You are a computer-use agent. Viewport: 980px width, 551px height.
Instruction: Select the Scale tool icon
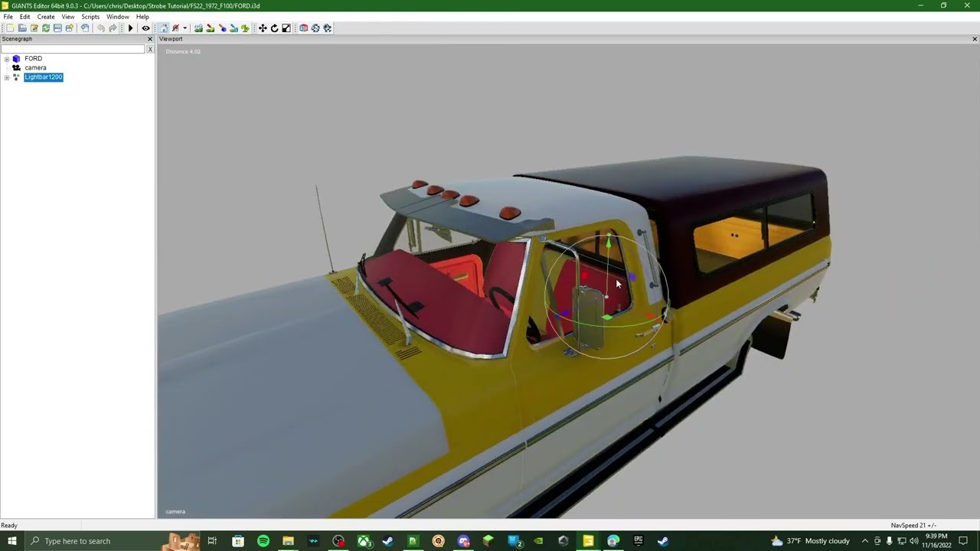coord(286,28)
